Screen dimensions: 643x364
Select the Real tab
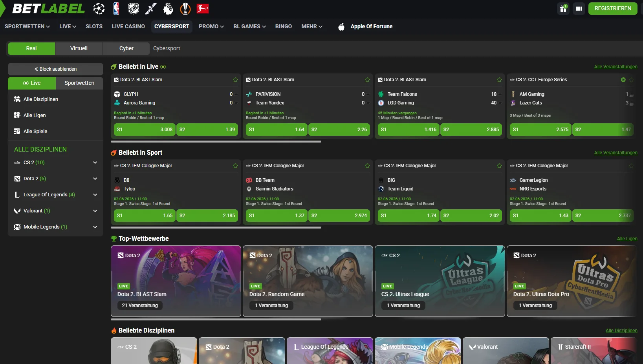31,49
